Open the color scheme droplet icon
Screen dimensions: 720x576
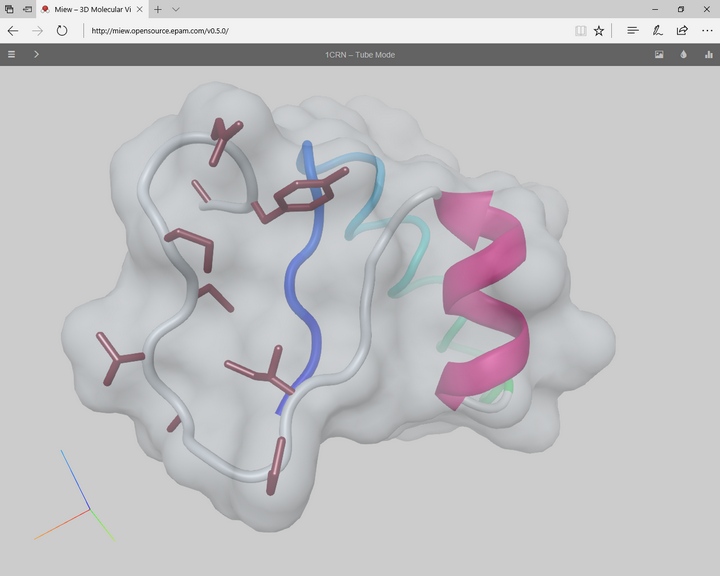pos(684,54)
